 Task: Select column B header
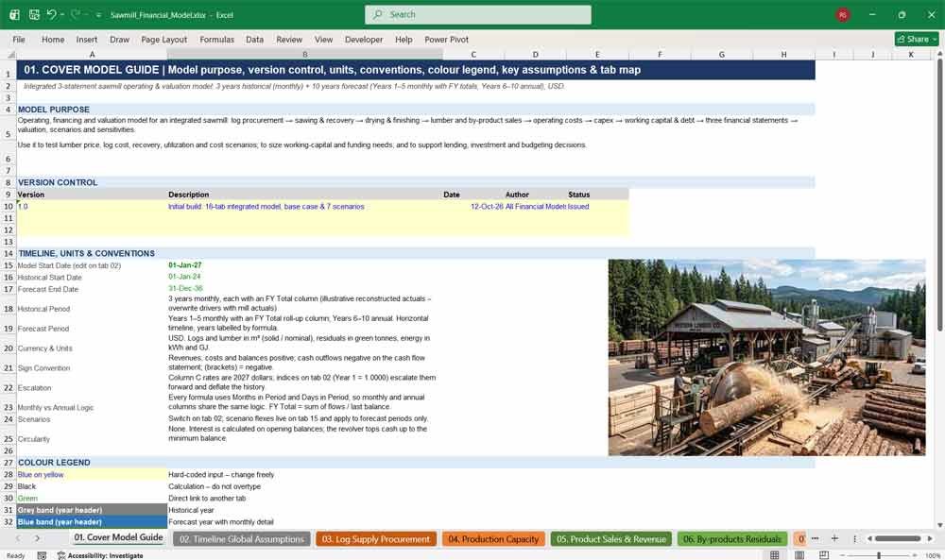305,54
